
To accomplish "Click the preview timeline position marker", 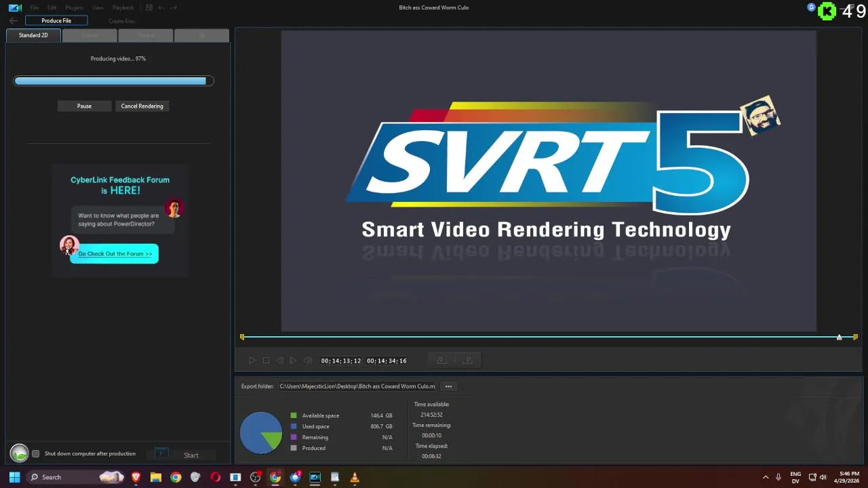I will (839, 337).
